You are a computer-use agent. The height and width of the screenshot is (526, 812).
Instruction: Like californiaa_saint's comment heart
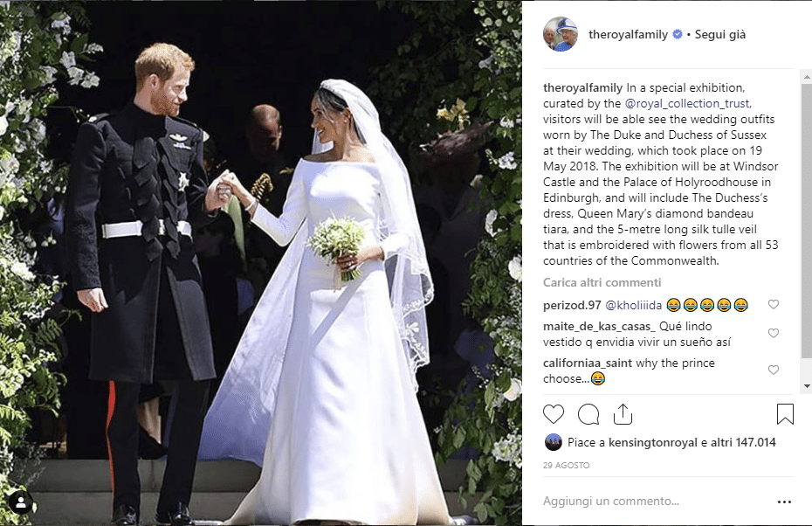[774, 370]
